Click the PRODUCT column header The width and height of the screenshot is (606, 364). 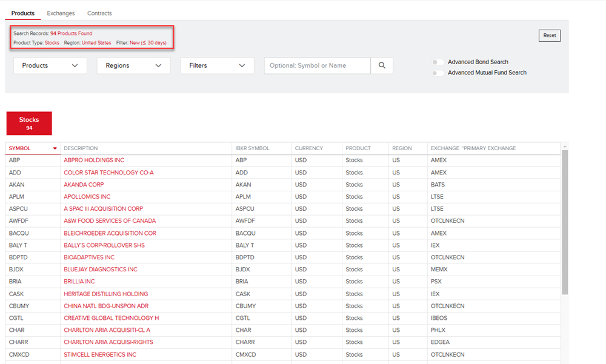point(358,148)
